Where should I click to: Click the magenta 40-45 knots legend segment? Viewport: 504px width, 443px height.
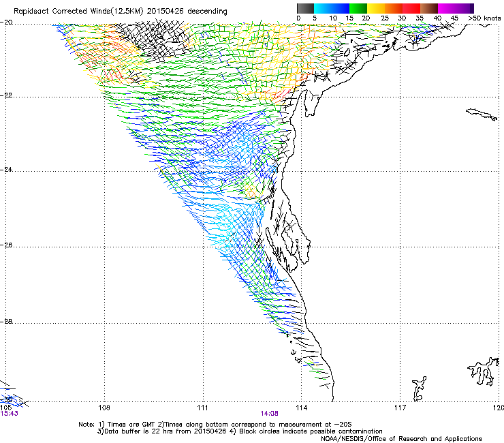447,8
